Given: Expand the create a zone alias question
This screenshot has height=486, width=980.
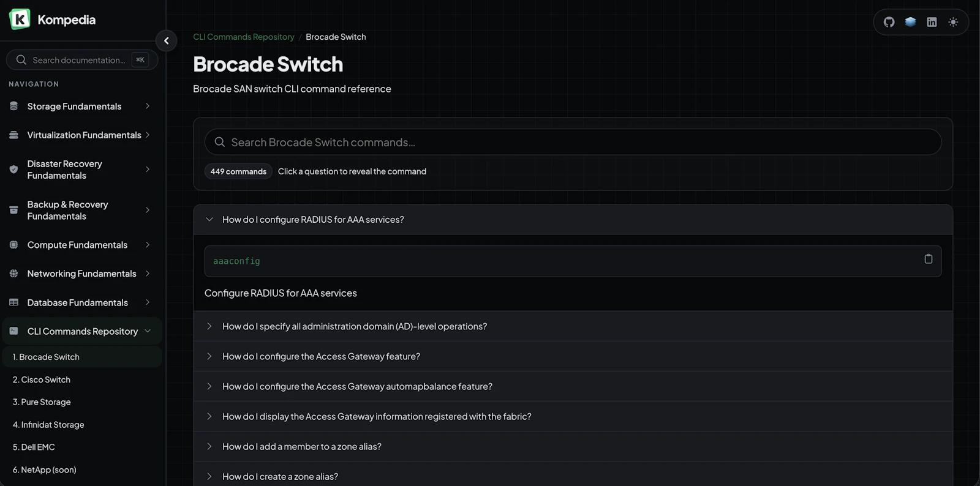Looking at the screenshot, I should tap(573, 476).
